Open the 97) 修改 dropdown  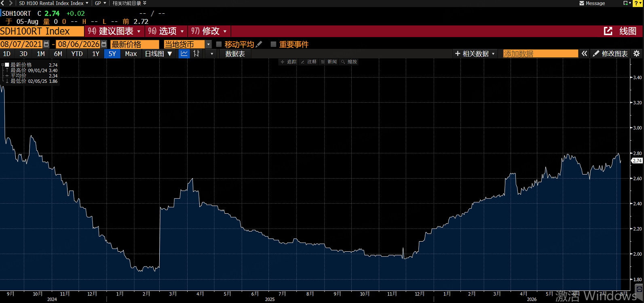pos(209,31)
